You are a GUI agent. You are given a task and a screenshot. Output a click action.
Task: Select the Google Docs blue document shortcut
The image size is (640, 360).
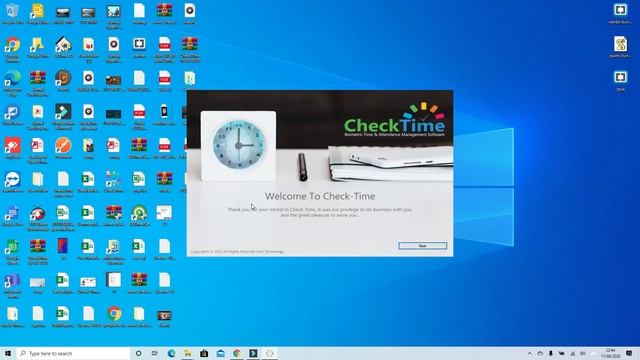[12, 213]
